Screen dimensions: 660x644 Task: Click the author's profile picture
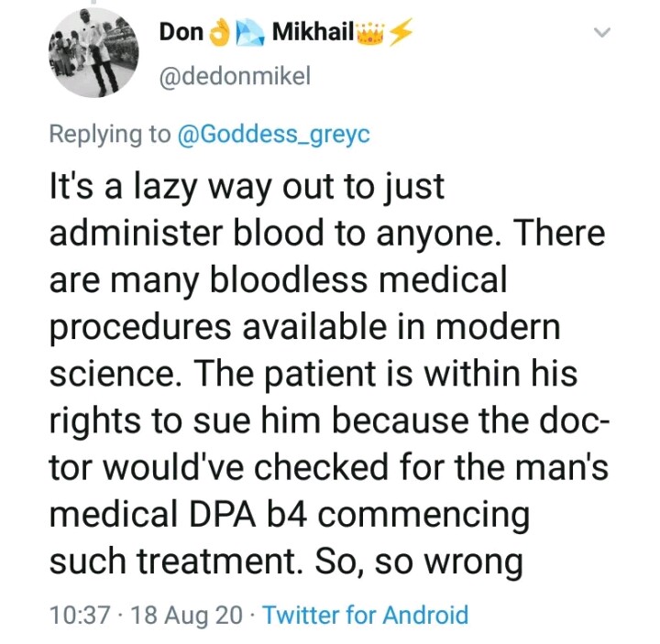[93, 53]
